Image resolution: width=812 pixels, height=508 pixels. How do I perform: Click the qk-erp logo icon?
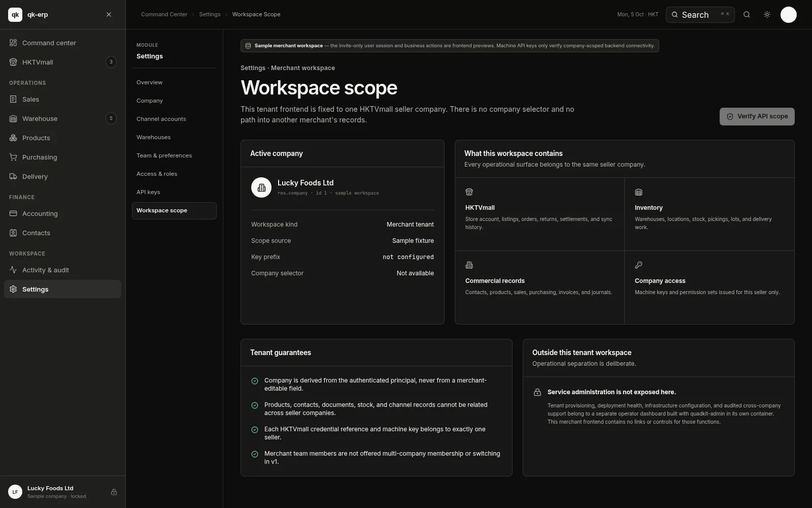pos(15,15)
